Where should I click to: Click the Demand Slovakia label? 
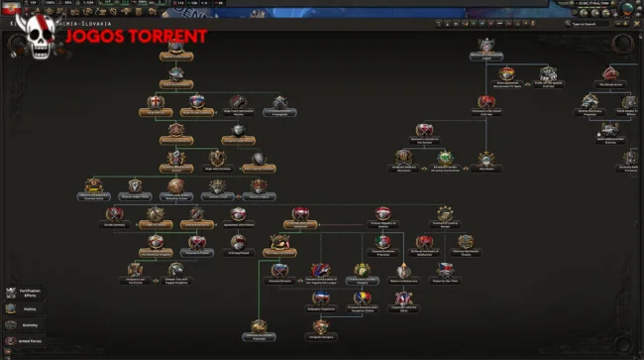[x=279, y=281]
